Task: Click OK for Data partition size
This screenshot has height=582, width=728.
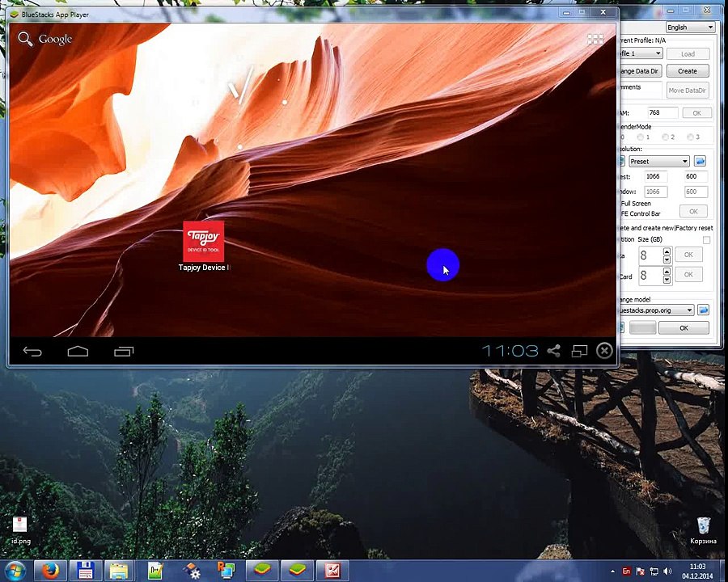Action: [x=688, y=255]
